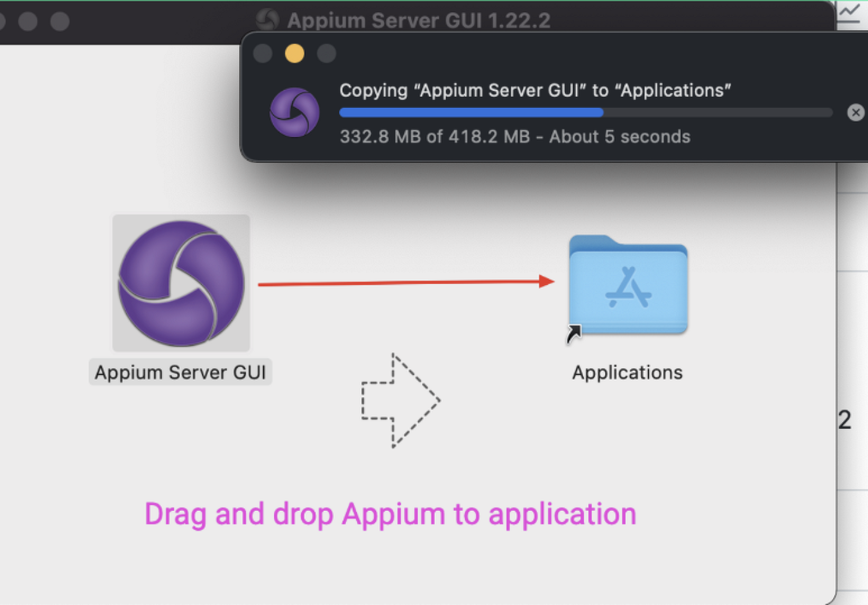Click the Copying "Appium Server GUI" heading
The image size is (868, 605).
[x=535, y=91]
